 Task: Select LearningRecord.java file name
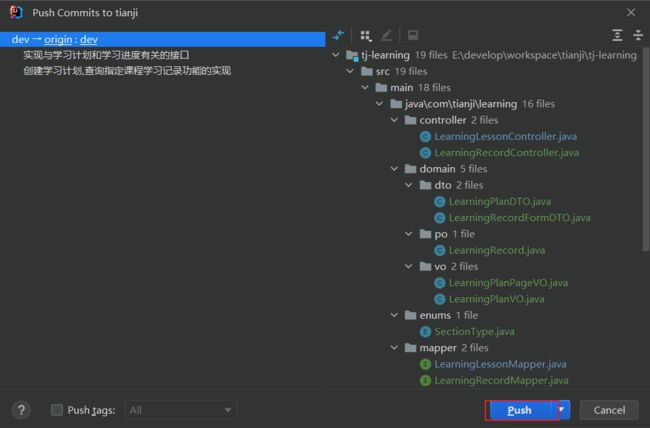[497, 250]
